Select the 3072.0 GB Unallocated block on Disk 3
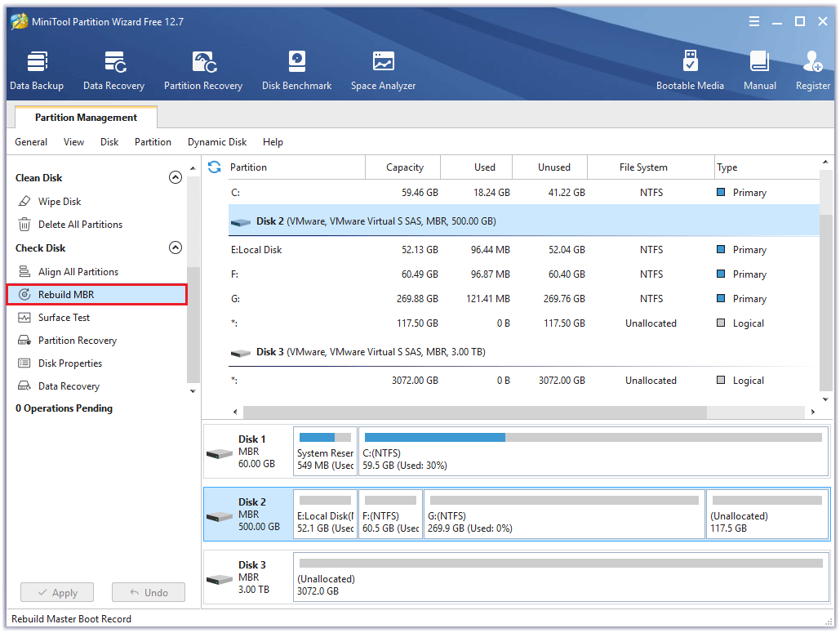The height and width of the screenshot is (633, 840). tap(561, 577)
